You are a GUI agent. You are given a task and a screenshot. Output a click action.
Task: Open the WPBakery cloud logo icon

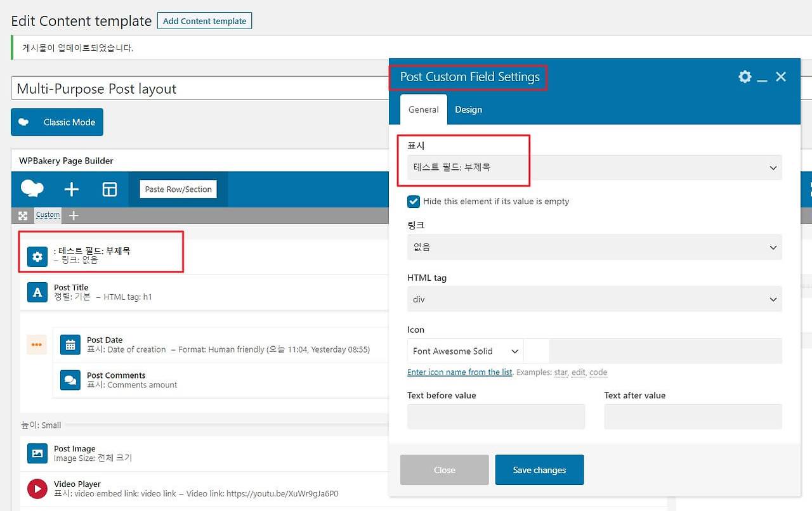click(32, 189)
